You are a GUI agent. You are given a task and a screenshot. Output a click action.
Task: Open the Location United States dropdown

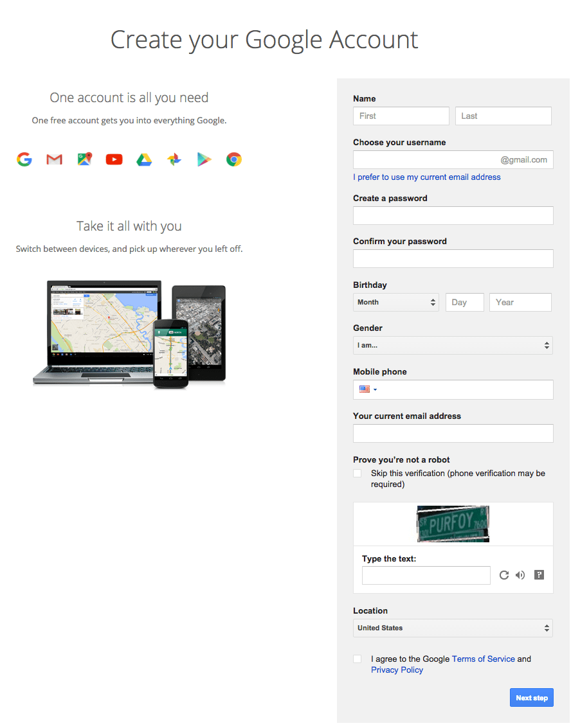(x=453, y=628)
